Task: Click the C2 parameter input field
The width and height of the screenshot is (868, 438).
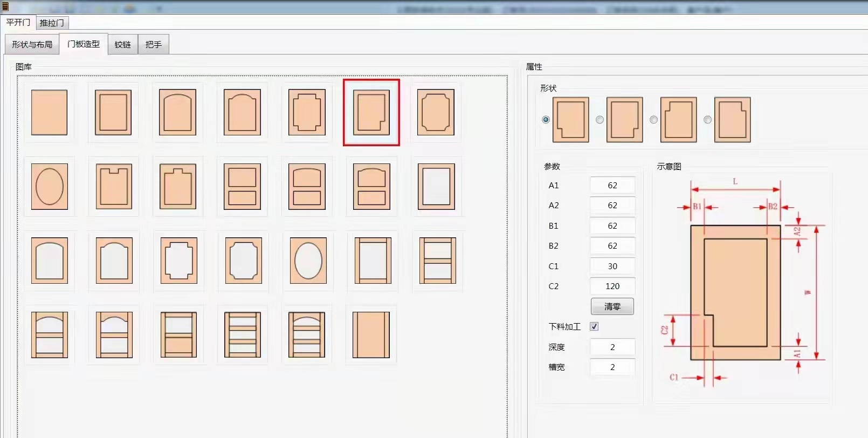Action: coord(612,286)
